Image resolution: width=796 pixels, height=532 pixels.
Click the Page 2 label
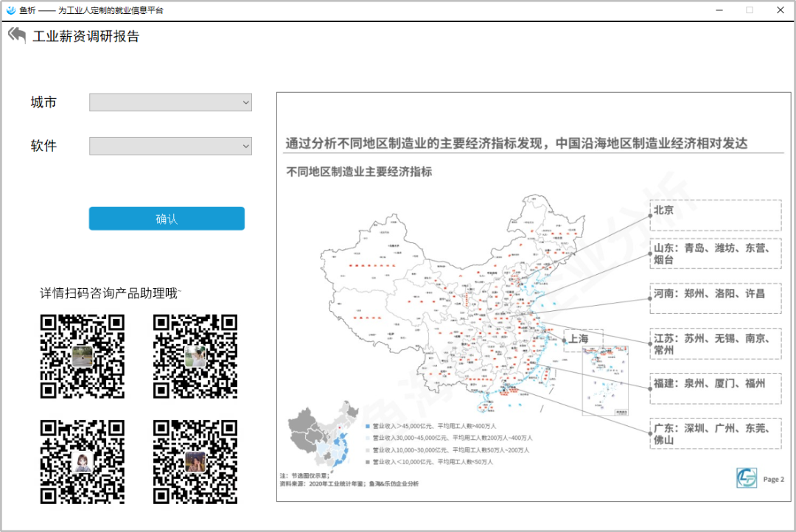tap(774, 479)
